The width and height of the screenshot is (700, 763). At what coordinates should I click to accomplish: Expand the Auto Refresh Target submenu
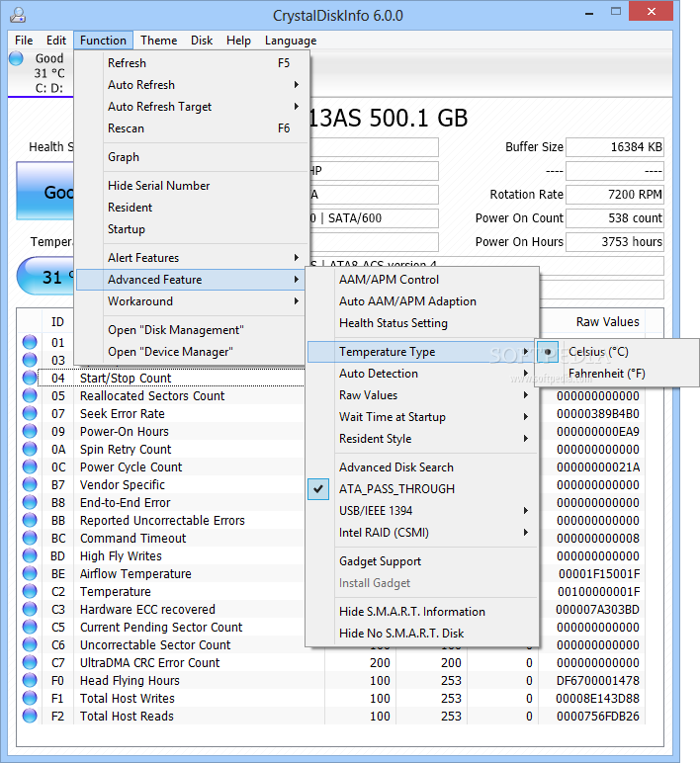(192, 106)
